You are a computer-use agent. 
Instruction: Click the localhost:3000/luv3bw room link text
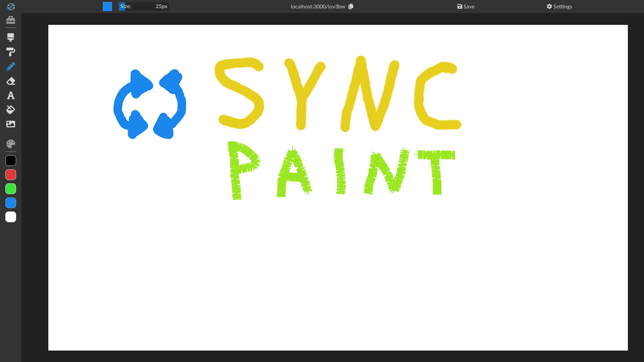(318, 6)
